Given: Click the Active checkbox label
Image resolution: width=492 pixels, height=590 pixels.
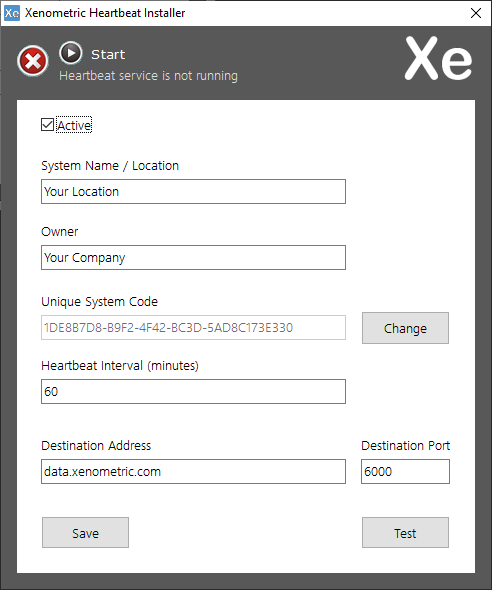Looking at the screenshot, I should coord(74,125).
